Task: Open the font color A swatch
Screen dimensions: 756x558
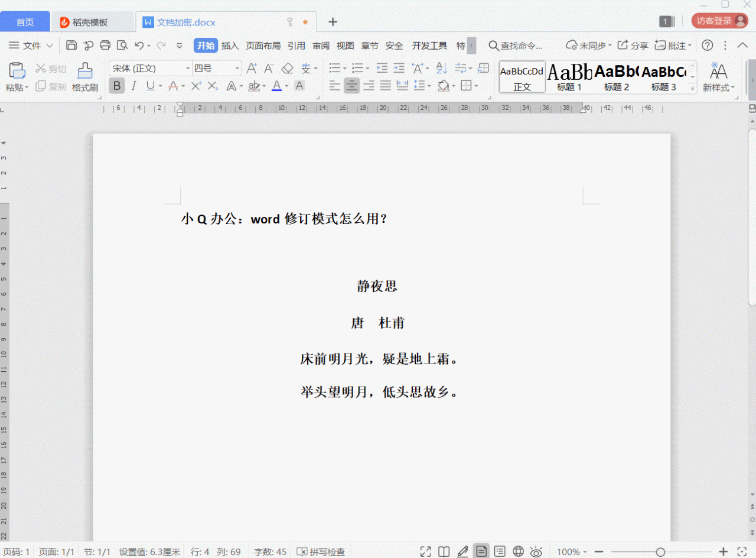Action: 276,86
